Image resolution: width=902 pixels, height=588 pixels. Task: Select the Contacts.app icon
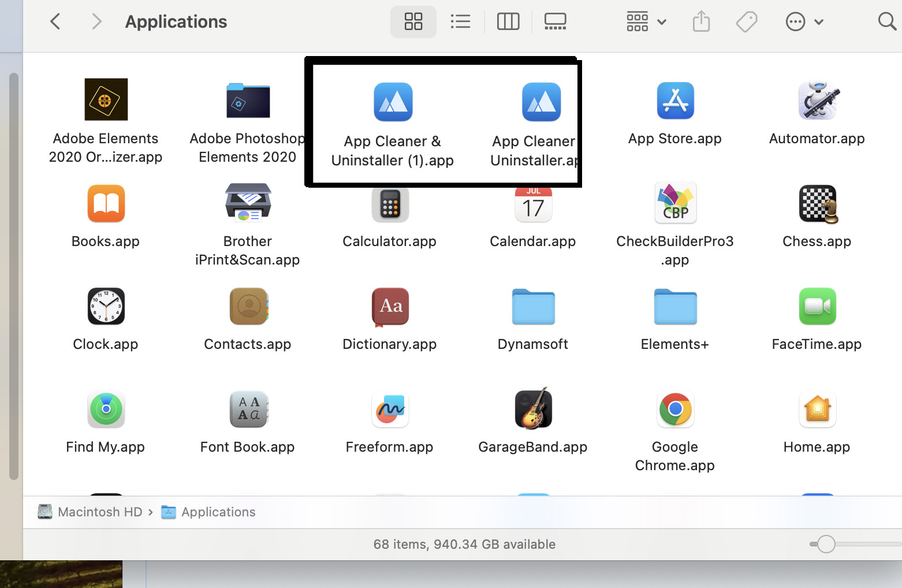coord(249,306)
